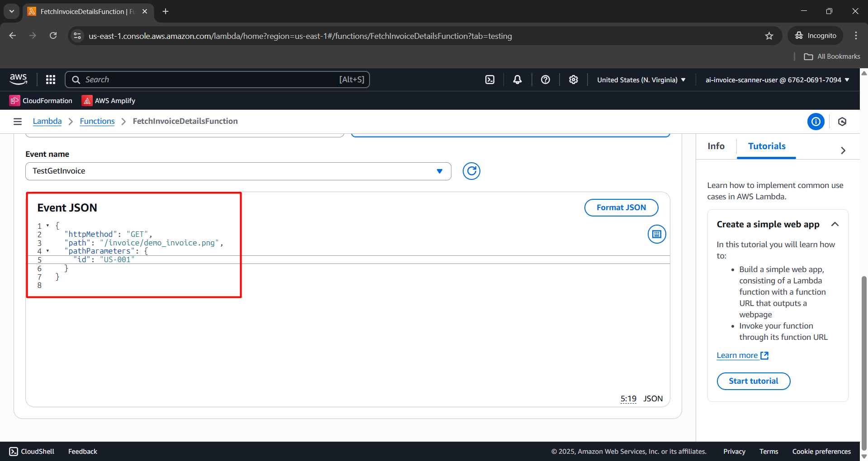Click the keyboard shortcuts icon in editor
The image size is (868, 461).
(x=657, y=234)
